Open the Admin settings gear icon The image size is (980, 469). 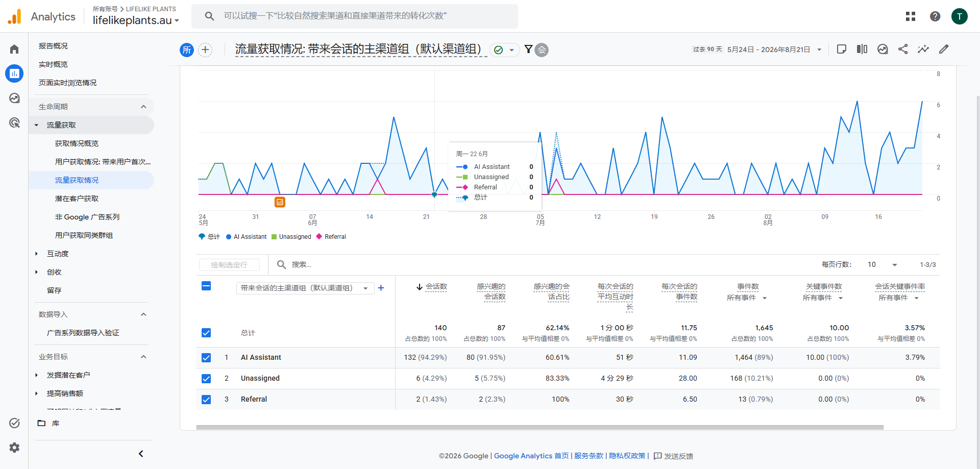(14, 448)
